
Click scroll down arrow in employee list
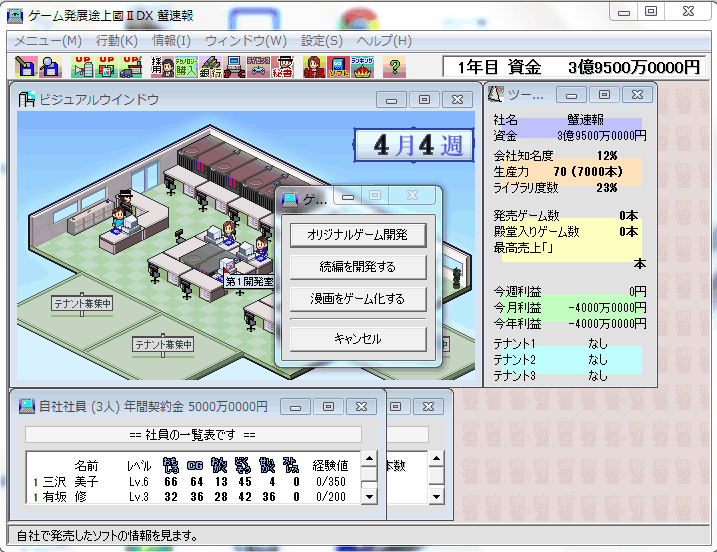click(x=369, y=496)
